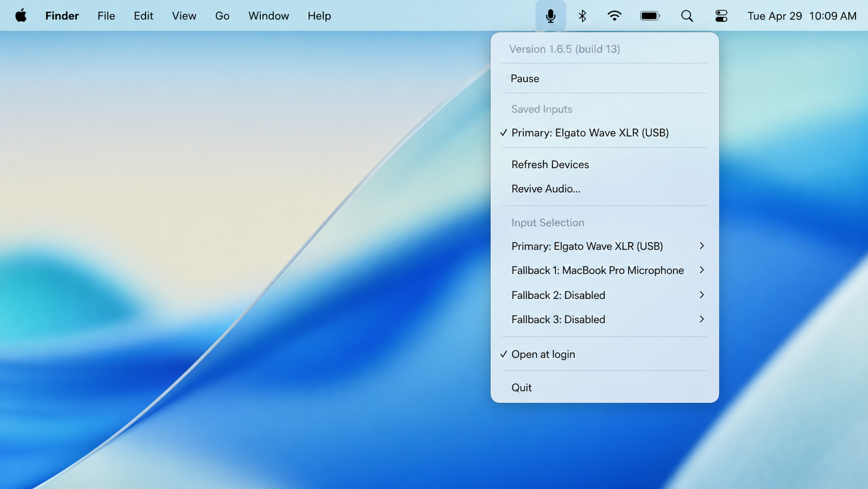Open the Wi-Fi status menu
868x489 pixels.
(614, 16)
